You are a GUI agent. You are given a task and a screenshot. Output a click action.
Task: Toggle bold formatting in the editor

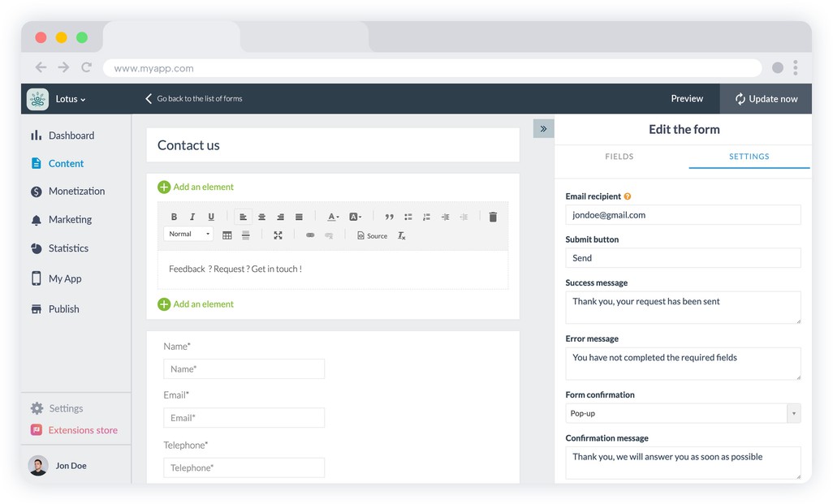pos(174,217)
